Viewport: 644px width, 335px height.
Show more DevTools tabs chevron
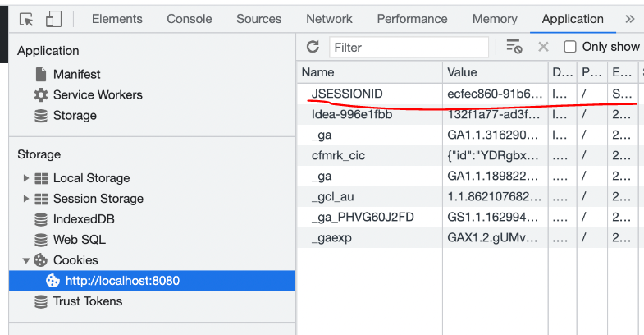click(629, 19)
